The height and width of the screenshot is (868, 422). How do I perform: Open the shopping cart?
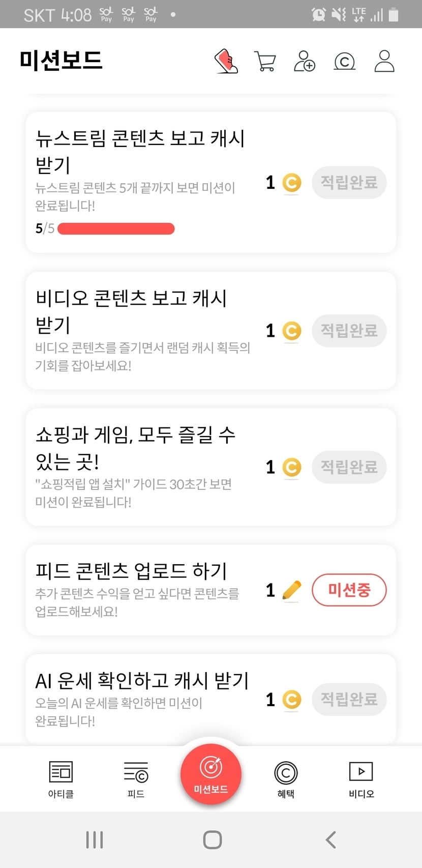click(265, 62)
